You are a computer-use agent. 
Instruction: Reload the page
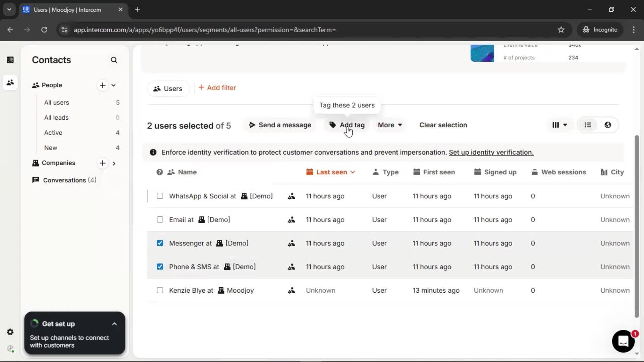[44, 30]
